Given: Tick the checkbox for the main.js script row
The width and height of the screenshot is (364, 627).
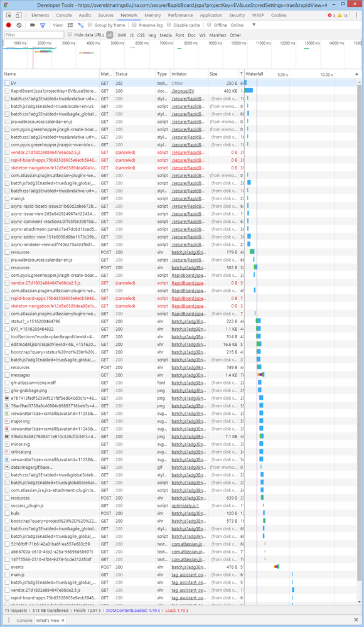Looking at the screenshot, I should (7, 198).
